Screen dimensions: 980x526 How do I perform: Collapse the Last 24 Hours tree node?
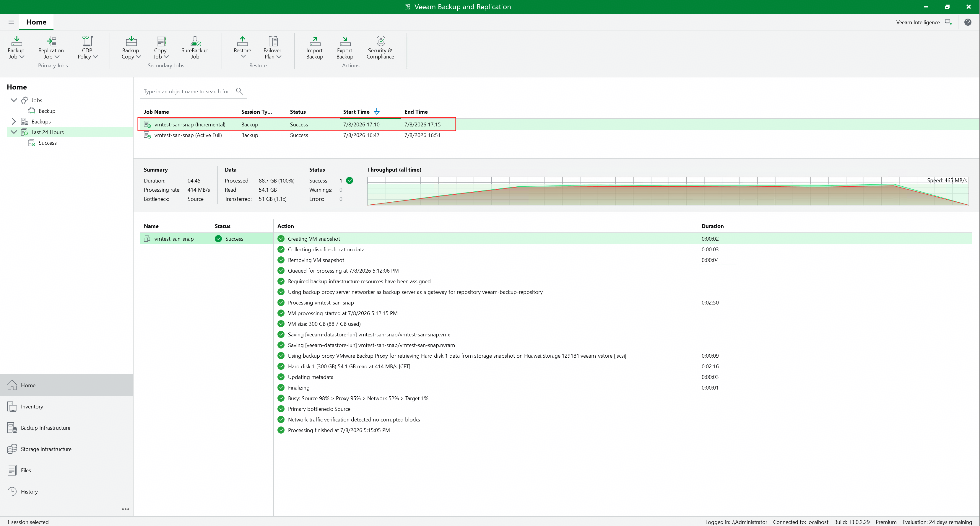(14, 132)
